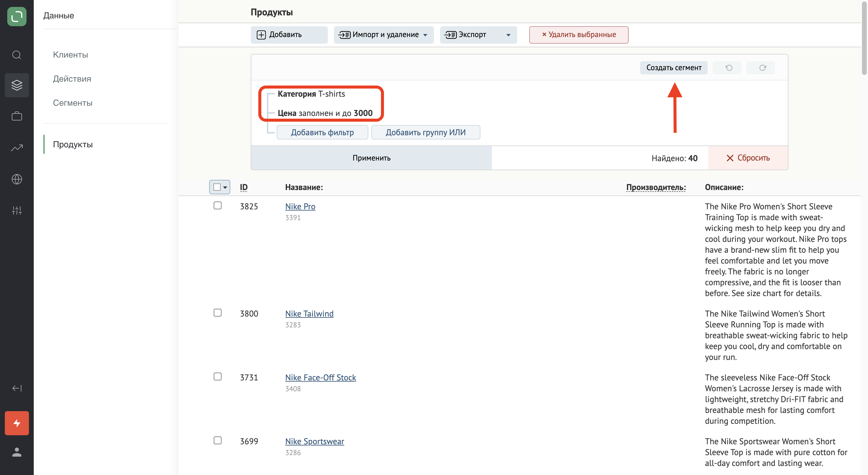Tick the select-all checkbox in table header

(x=217, y=187)
